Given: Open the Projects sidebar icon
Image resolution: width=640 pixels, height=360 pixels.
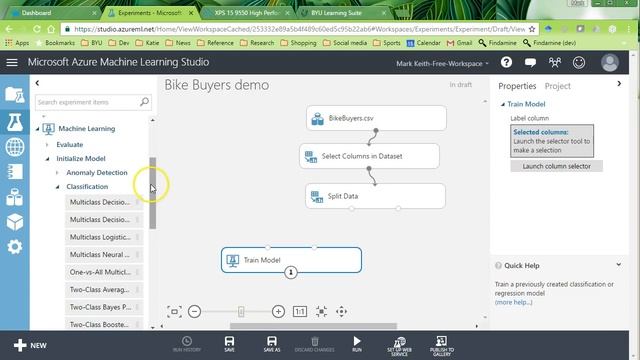Looking at the screenshot, I should tap(15, 95).
